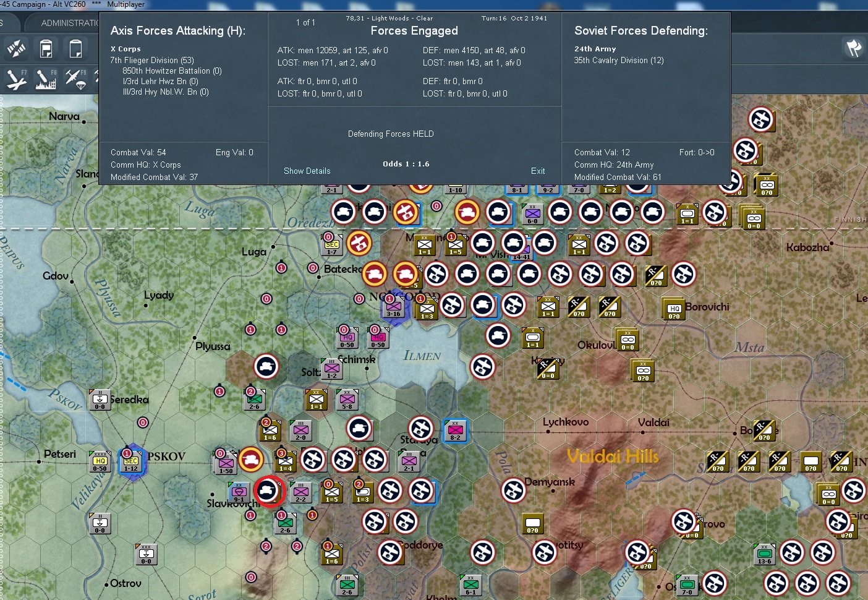868x600 pixels.
Task: Select the 1-2 unit near Soltsy
Action: click(x=332, y=368)
